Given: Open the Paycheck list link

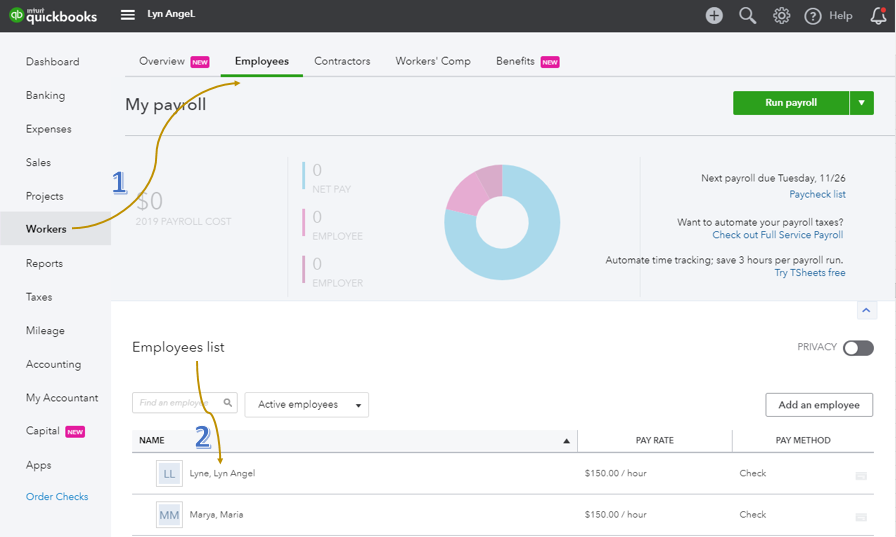Looking at the screenshot, I should tap(817, 194).
